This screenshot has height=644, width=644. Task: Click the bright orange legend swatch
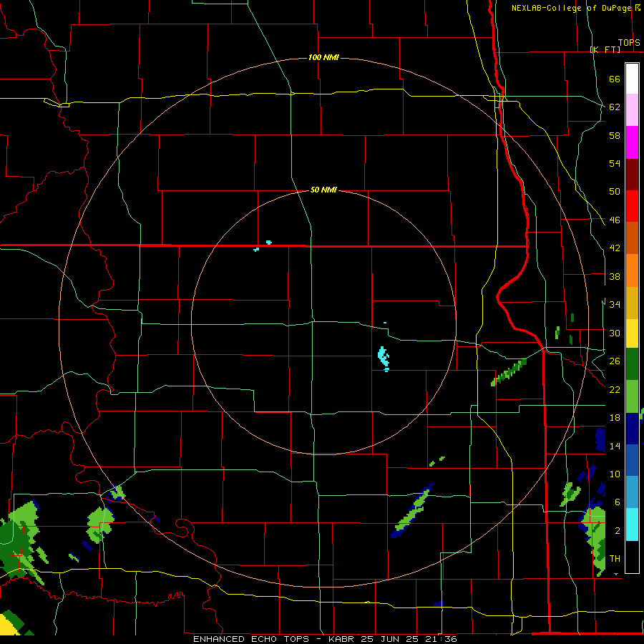point(632,270)
